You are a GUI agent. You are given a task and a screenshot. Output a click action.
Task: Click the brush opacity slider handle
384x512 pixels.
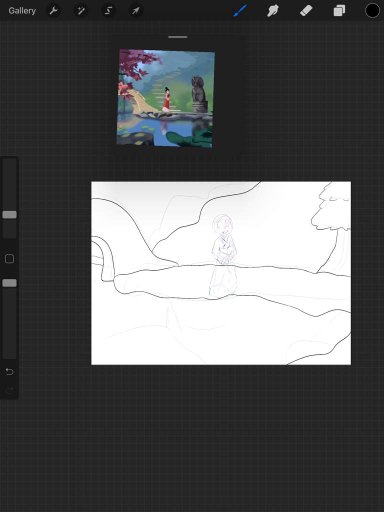click(x=9, y=283)
